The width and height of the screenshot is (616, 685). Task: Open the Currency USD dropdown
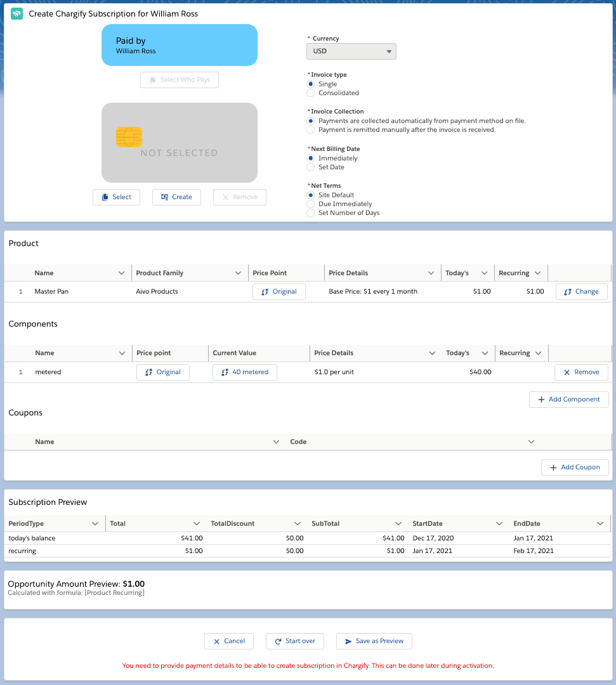[x=351, y=51]
